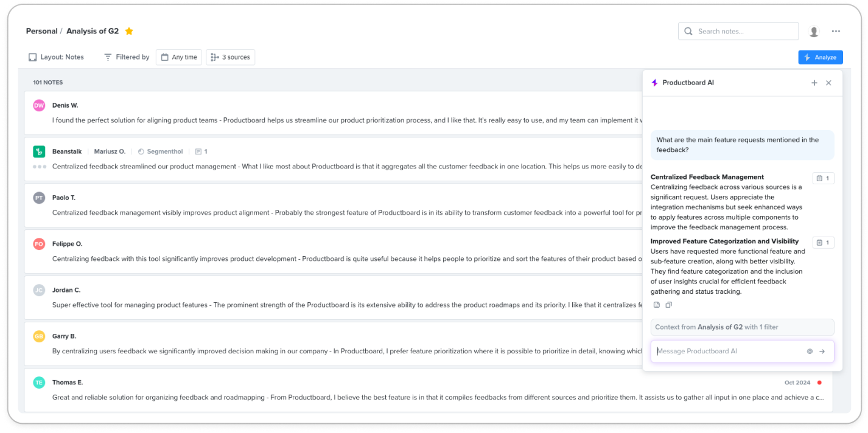Open Garry B. note on decision making

pyautogui.click(x=334, y=344)
